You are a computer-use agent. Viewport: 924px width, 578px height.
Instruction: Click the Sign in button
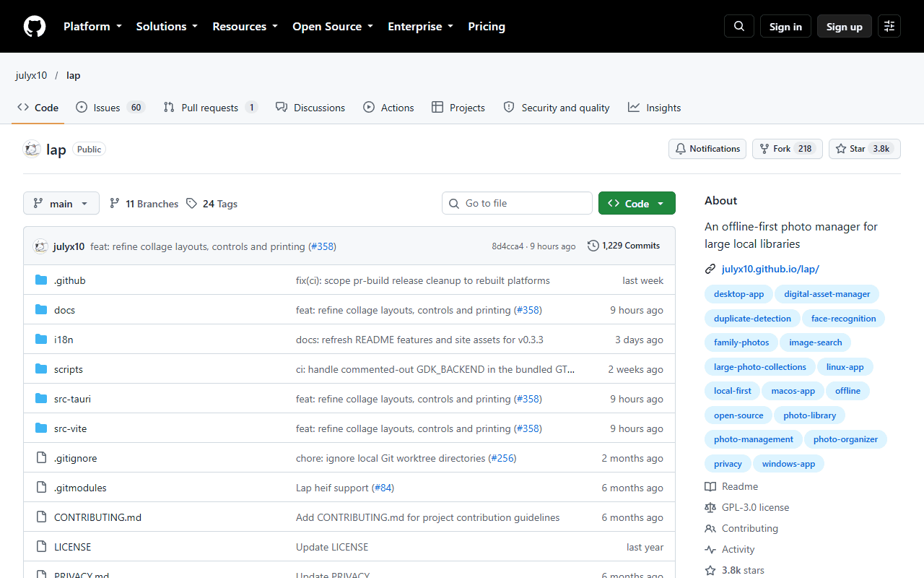(785, 27)
